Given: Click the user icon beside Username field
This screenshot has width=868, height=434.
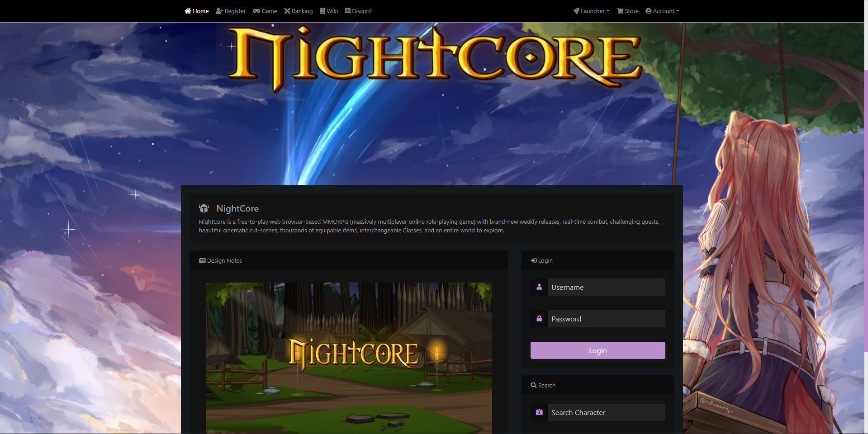Looking at the screenshot, I should pos(539,287).
